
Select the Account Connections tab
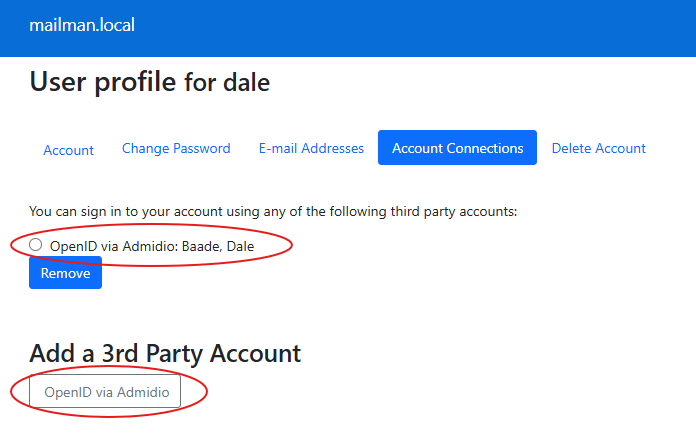tap(457, 148)
